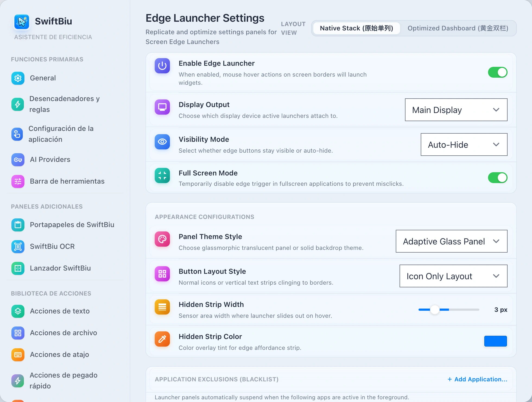Open the Auto-Hide visibility dropdown
This screenshot has width=532, height=402.
click(x=464, y=145)
